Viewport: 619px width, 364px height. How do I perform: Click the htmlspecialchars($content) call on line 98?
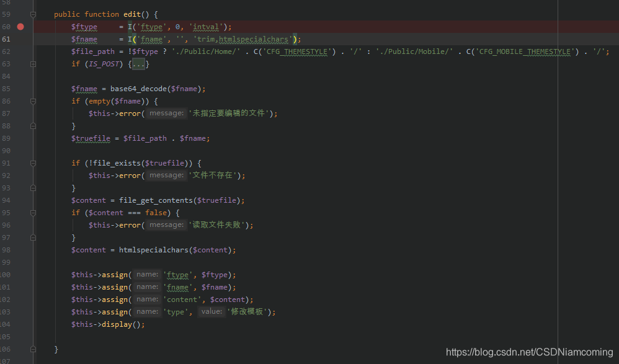tap(176, 250)
